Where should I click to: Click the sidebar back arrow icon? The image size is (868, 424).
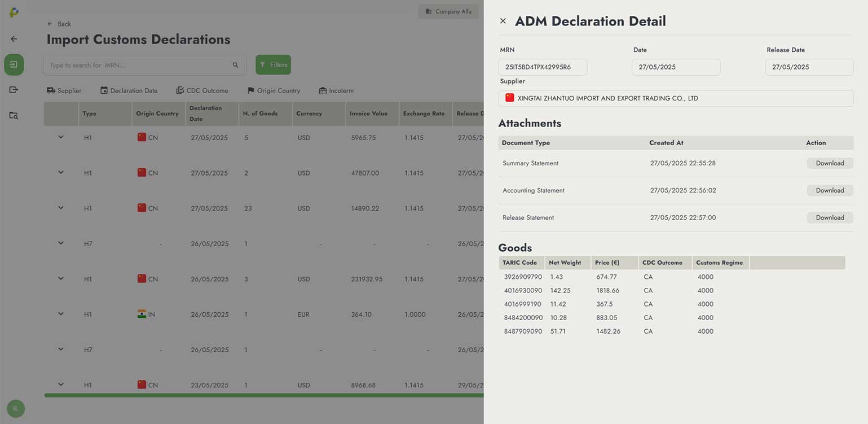coord(14,39)
